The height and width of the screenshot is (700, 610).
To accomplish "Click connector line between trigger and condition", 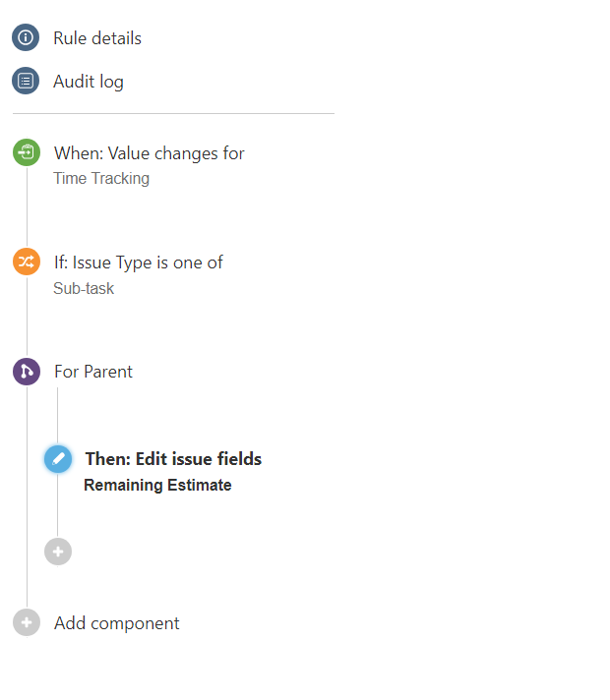I will coord(27,206).
